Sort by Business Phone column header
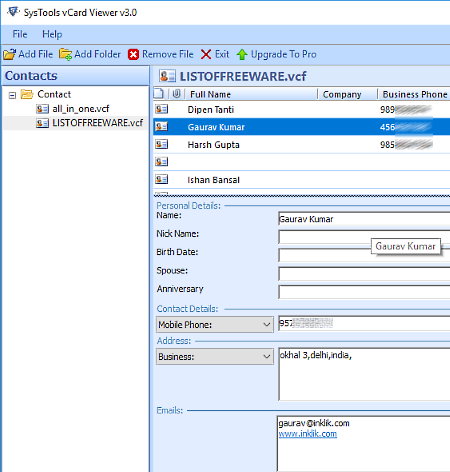 (415, 94)
